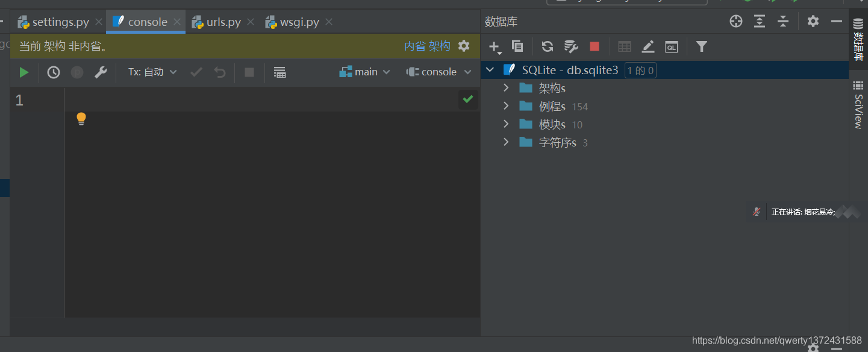Screen dimensions: 868x352
Task: Click the locate target crosshair icon
Action: 736,22
